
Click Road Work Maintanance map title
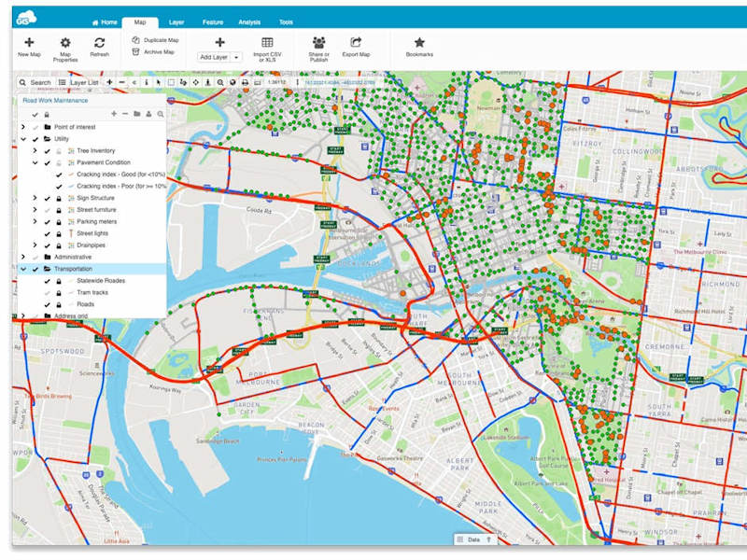point(55,101)
